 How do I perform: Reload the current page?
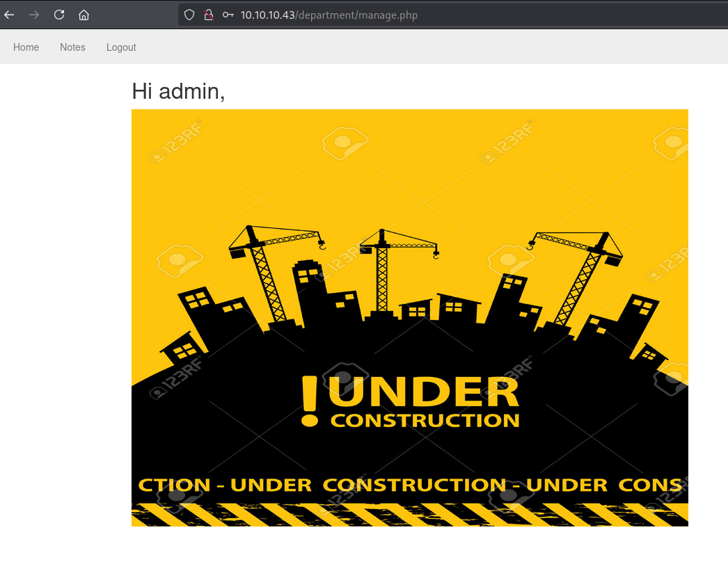coord(59,15)
